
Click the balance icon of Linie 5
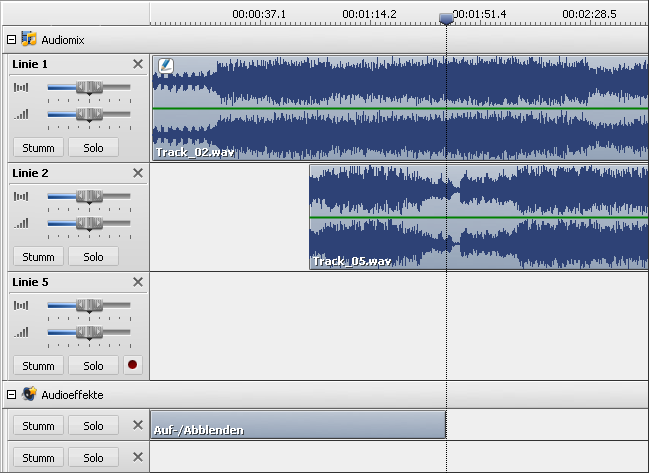click(21, 305)
